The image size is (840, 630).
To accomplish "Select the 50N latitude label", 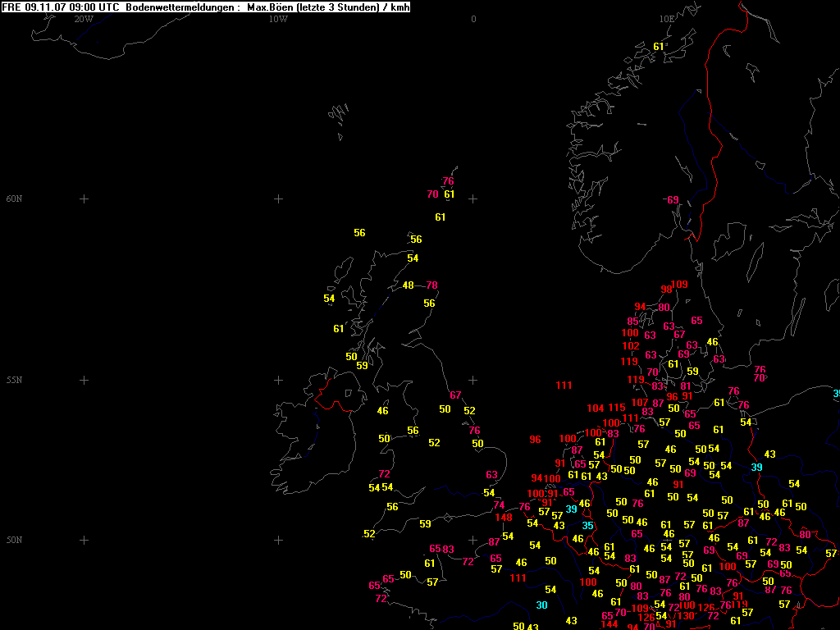I will pyautogui.click(x=14, y=540).
